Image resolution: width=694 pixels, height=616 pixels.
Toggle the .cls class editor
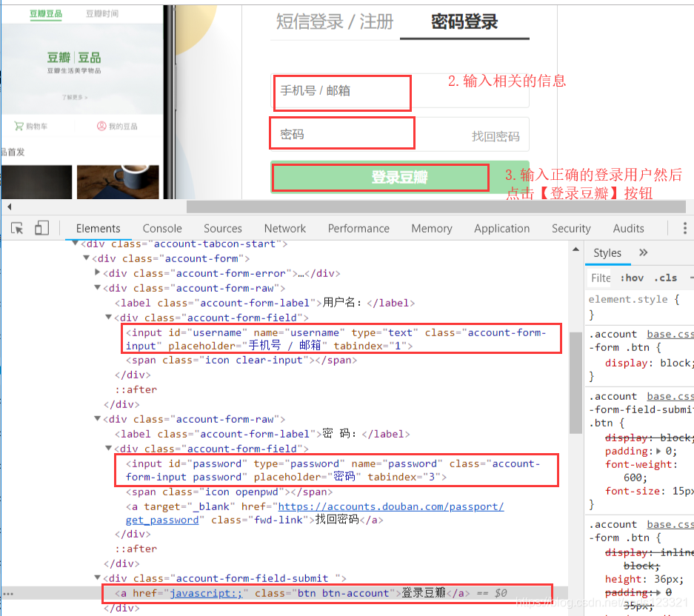(666, 278)
